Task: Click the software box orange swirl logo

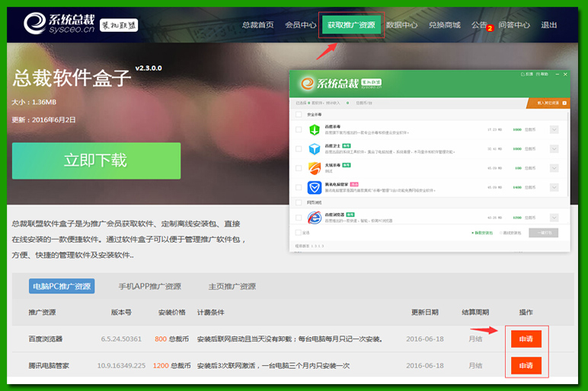Action: (307, 83)
